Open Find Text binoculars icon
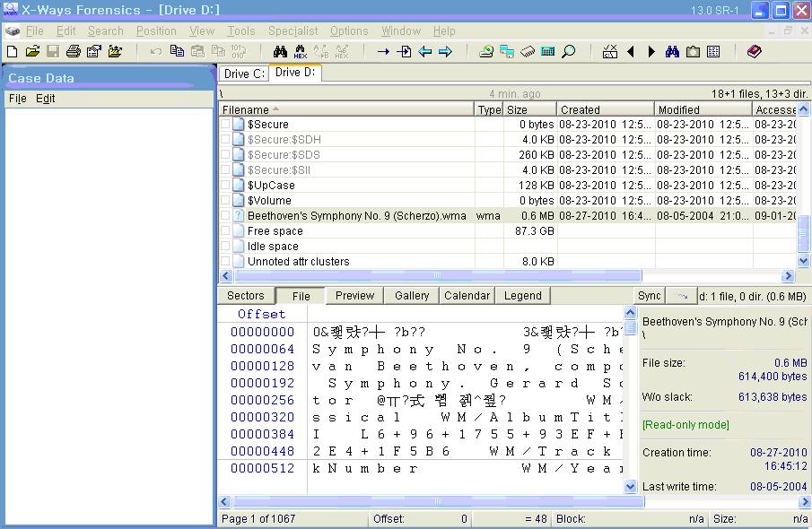The height and width of the screenshot is (529, 812). click(280, 51)
